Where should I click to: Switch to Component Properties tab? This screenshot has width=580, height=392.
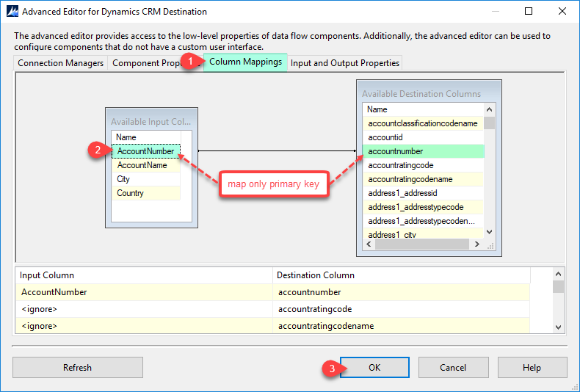(x=156, y=63)
